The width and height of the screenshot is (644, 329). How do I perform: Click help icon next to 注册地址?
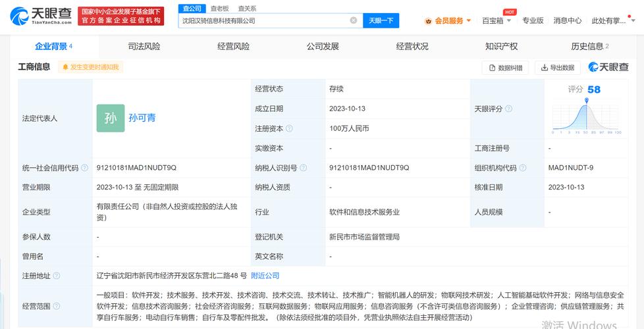(57, 276)
